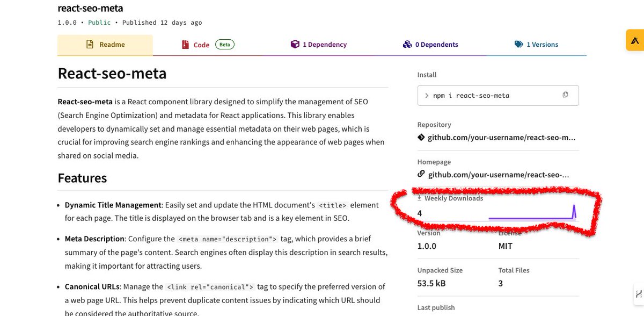Click the Readme document icon

click(x=90, y=45)
